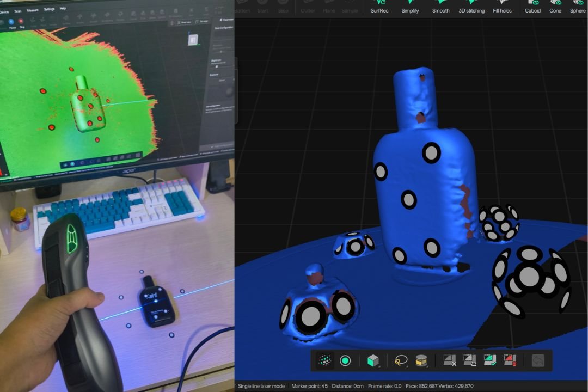This screenshot has width=588, height=392.
Task: Create a Cone primitive
Action: 555,7
